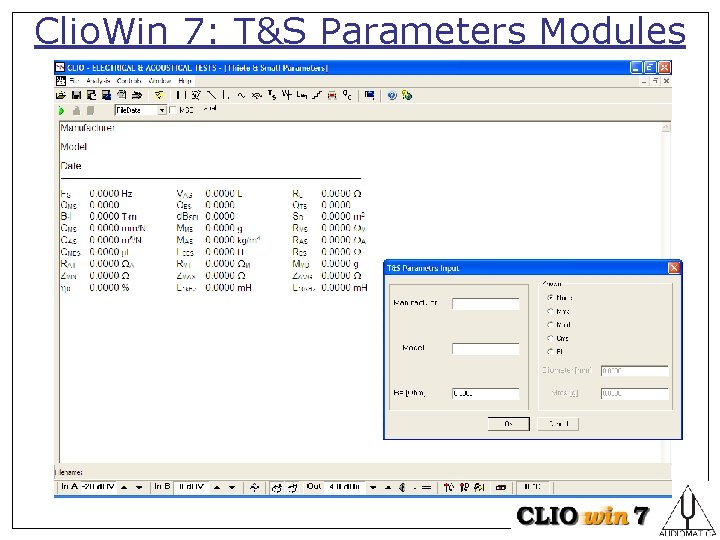Image resolution: width=720 pixels, height=540 pixels.
Task: Decrease In B level with down arrow
Action: [x=232, y=488]
